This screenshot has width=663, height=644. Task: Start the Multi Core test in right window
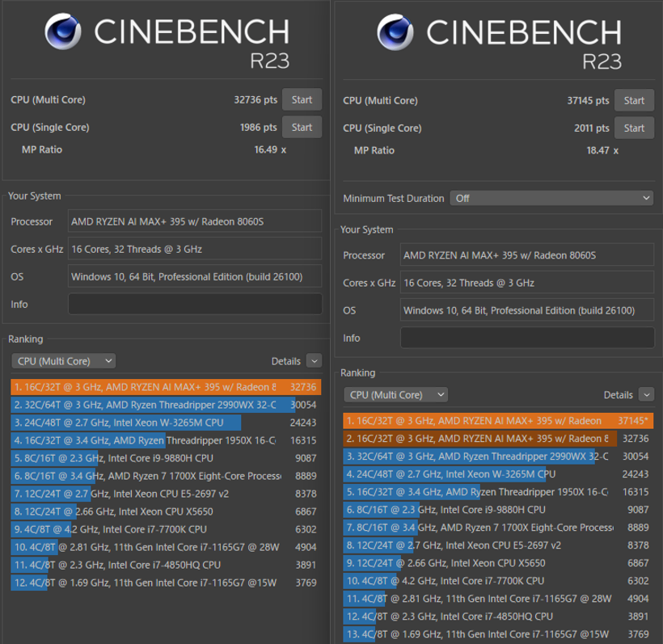[634, 100]
